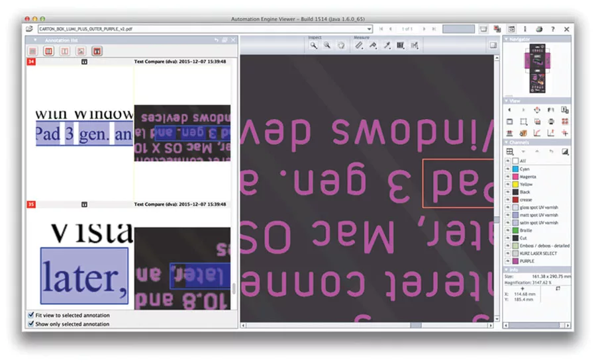596x364 pixels.
Task: Click the open file folder icon
Action: [x=29, y=29]
